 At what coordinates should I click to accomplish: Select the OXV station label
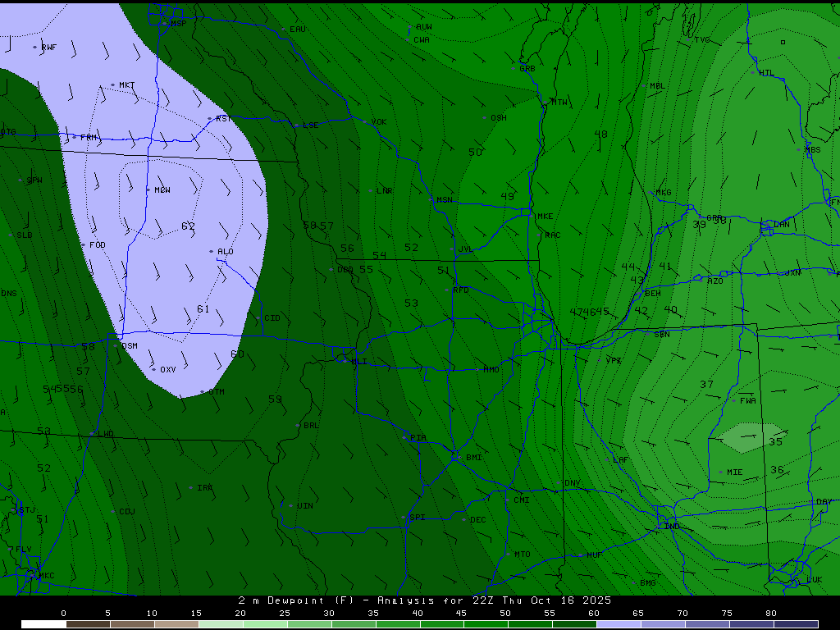[x=168, y=369]
